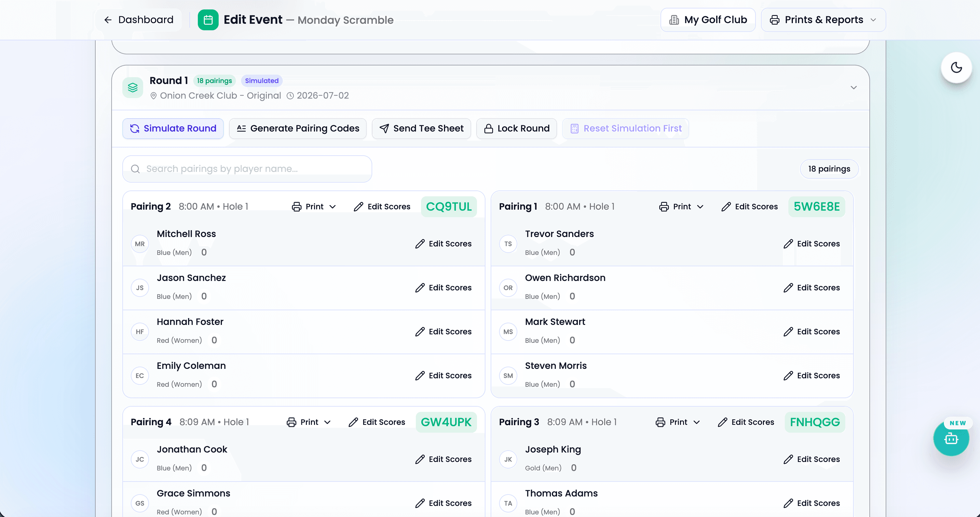This screenshot has height=517, width=980.
Task: Click player name Mark Stewart
Action: pyautogui.click(x=555, y=322)
